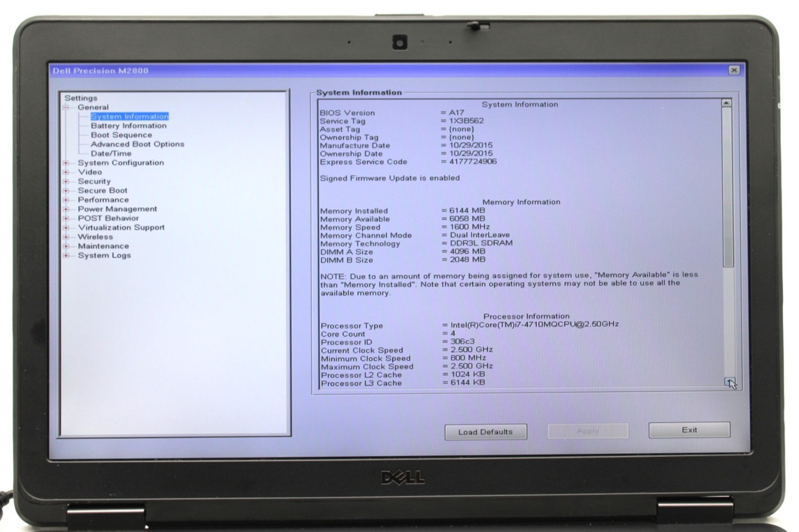Click DIMM B Size value 2048 MB
Screen dimensions: 799x532
pos(468,259)
